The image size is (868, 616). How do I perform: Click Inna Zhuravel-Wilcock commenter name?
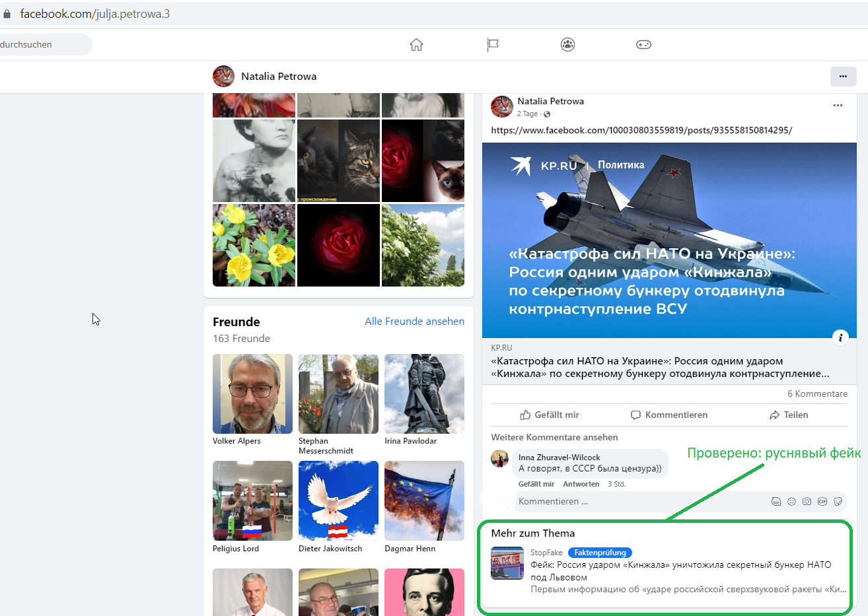pyautogui.click(x=559, y=458)
